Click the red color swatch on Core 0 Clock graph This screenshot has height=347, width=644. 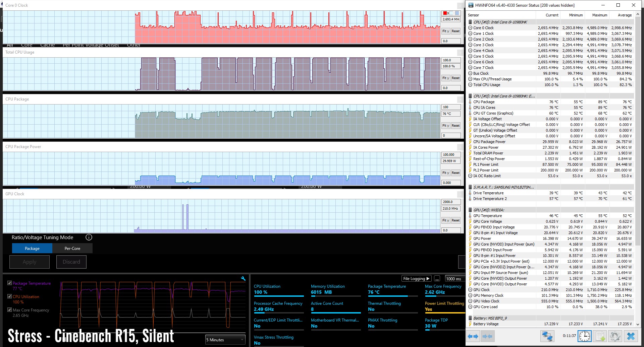tap(445, 13)
